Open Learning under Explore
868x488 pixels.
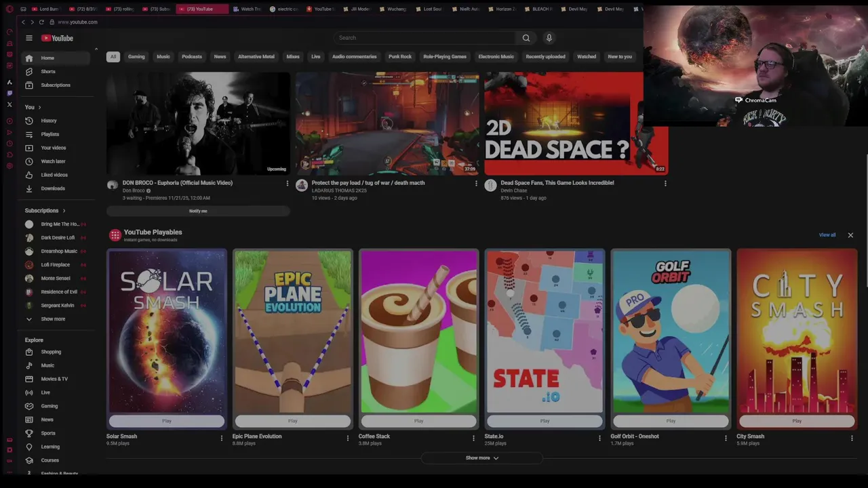(56, 447)
